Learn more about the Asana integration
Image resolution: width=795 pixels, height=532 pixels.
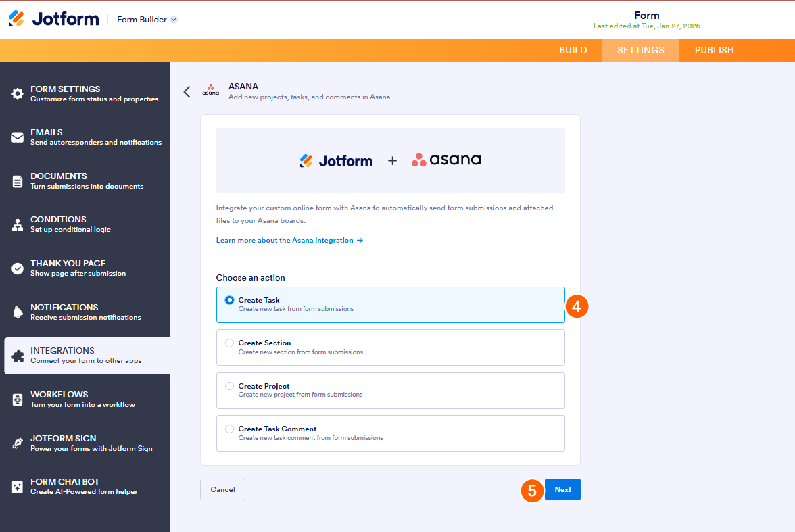pyautogui.click(x=285, y=240)
